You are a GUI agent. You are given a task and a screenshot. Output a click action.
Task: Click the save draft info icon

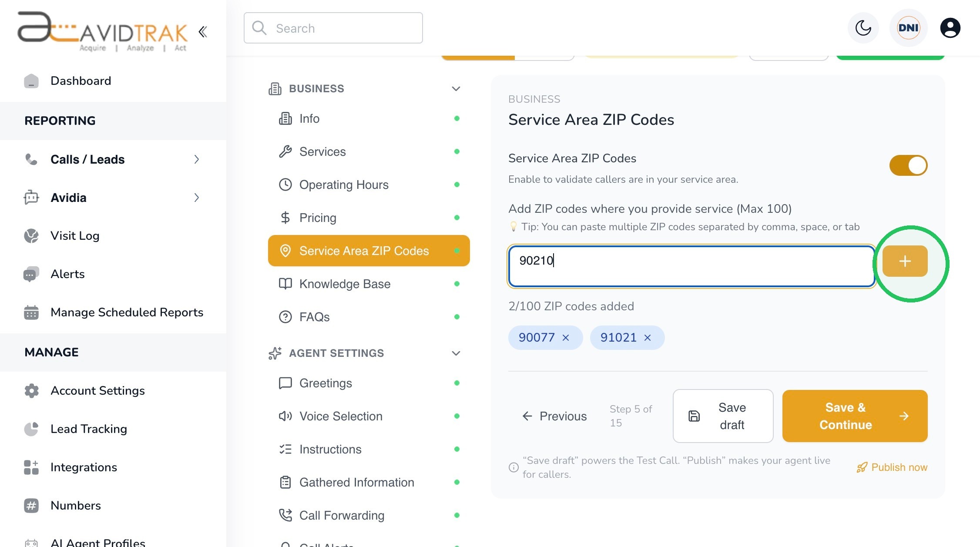(x=513, y=467)
